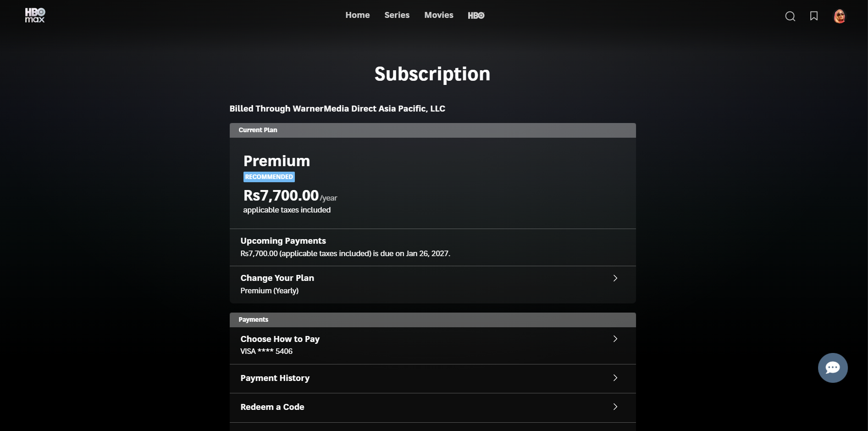
Task: Expand Redeem a Code chevron
Action: (615, 407)
